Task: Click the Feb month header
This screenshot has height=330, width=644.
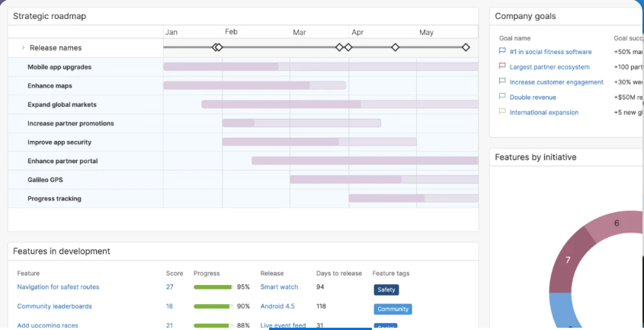Action: tap(231, 32)
